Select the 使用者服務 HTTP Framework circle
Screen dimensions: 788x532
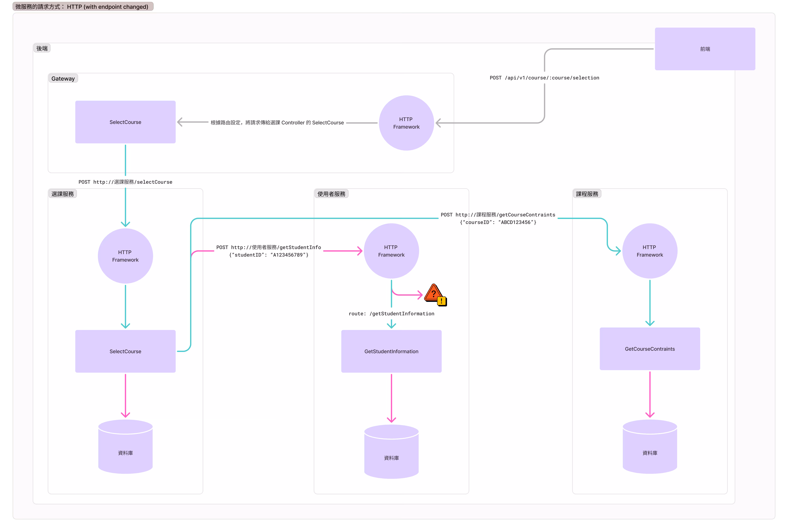[391, 251]
